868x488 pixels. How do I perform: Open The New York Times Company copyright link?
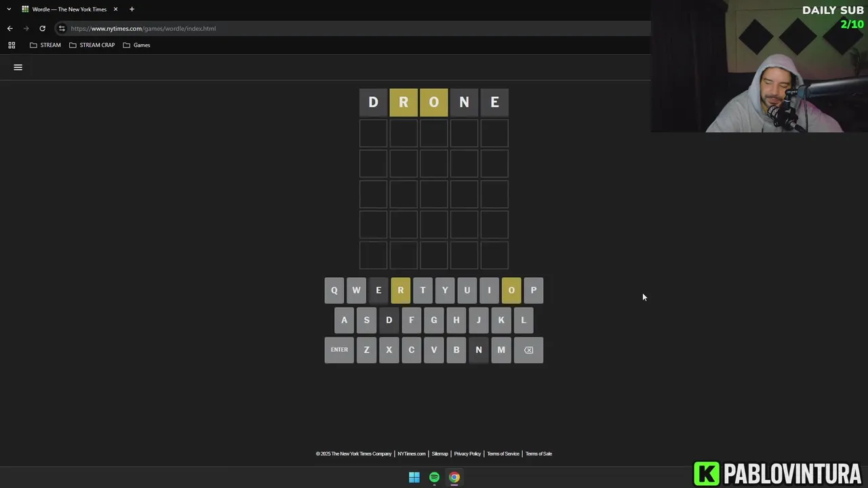pyautogui.click(x=354, y=453)
